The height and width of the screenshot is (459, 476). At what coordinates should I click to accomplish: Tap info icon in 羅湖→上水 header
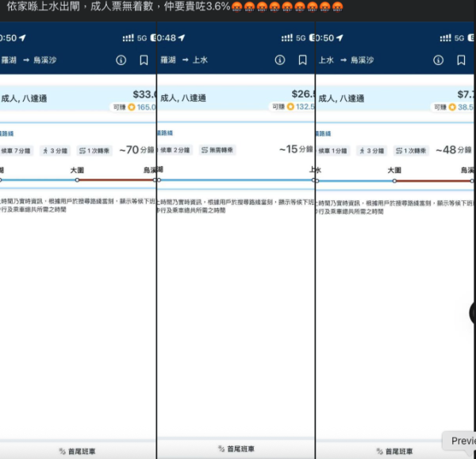coord(280,60)
